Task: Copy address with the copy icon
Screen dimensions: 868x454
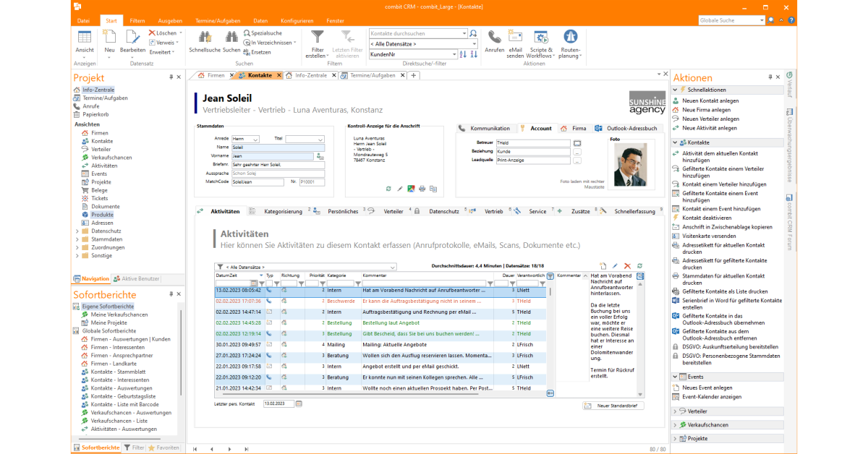Action: click(433, 189)
